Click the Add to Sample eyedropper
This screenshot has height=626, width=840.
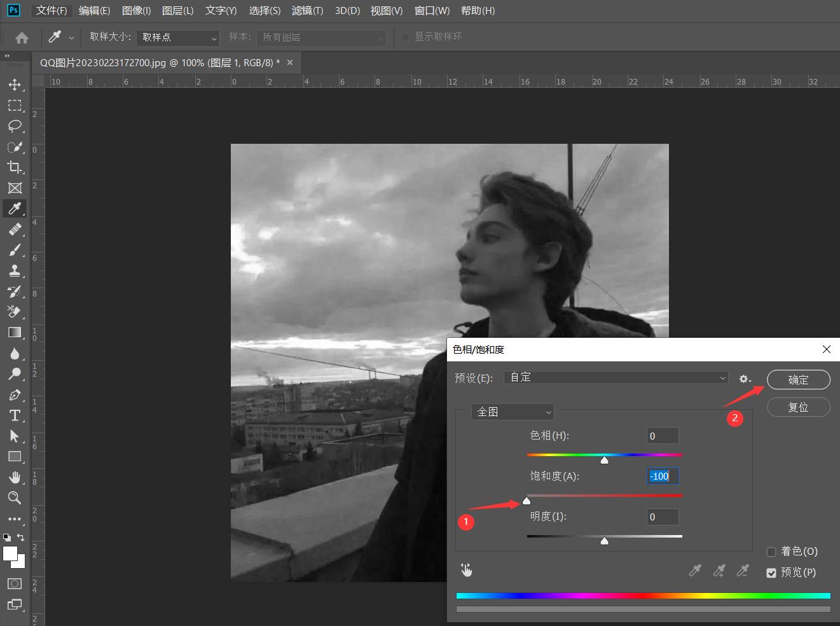(719, 571)
